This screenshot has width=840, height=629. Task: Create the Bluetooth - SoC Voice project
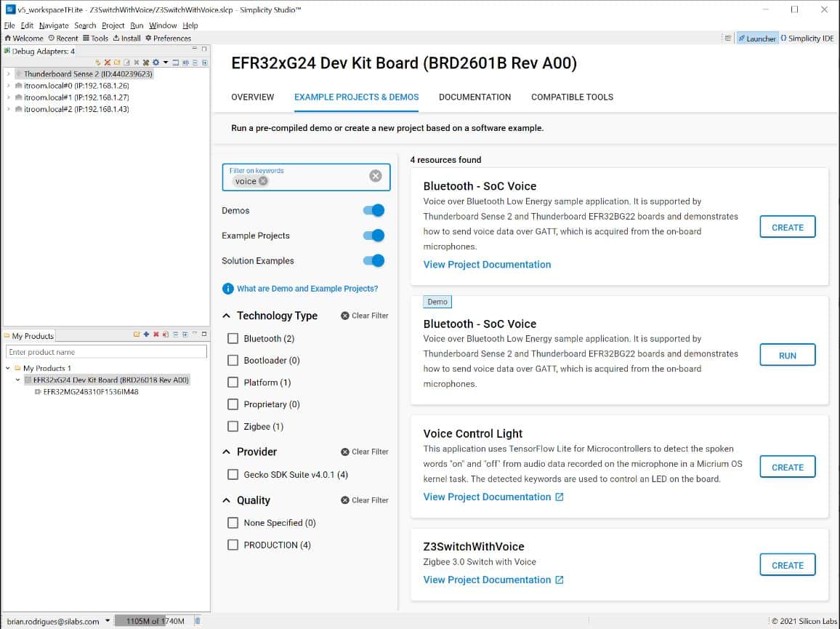click(x=788, y=227)
